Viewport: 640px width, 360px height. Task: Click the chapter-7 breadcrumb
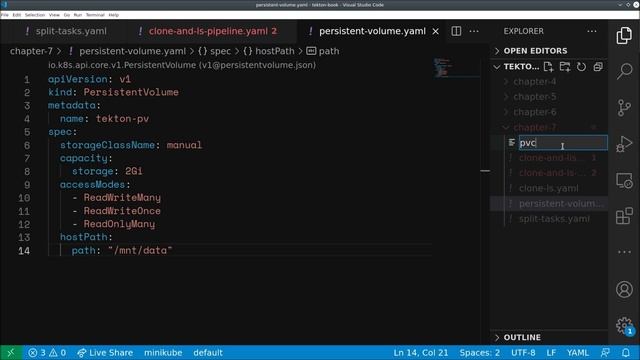31,51
